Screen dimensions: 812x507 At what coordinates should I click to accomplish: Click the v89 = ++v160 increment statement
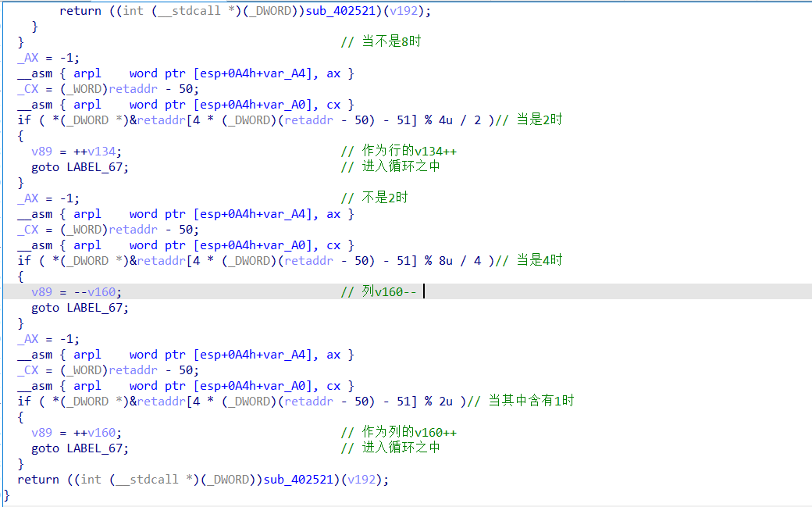click(78, 432)
